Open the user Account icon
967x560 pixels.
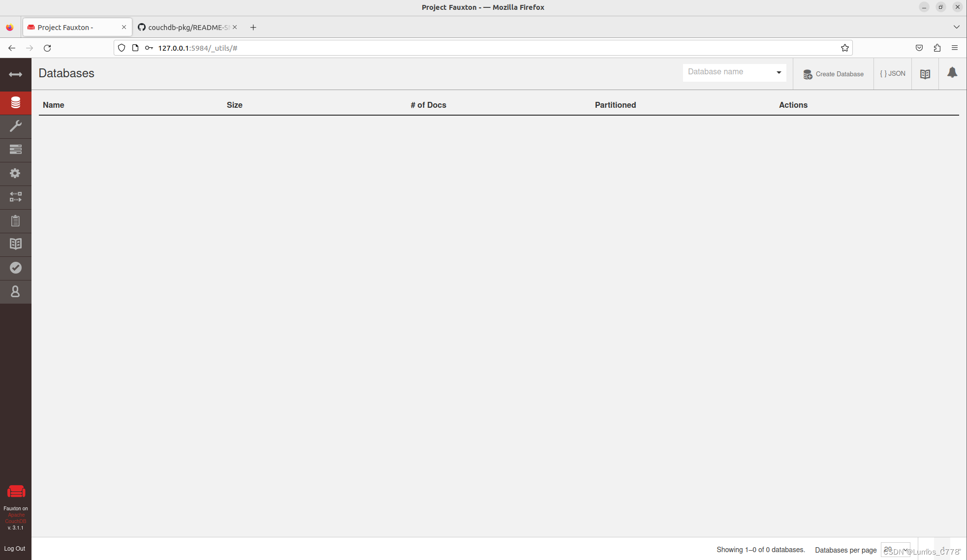coord(15,291)
